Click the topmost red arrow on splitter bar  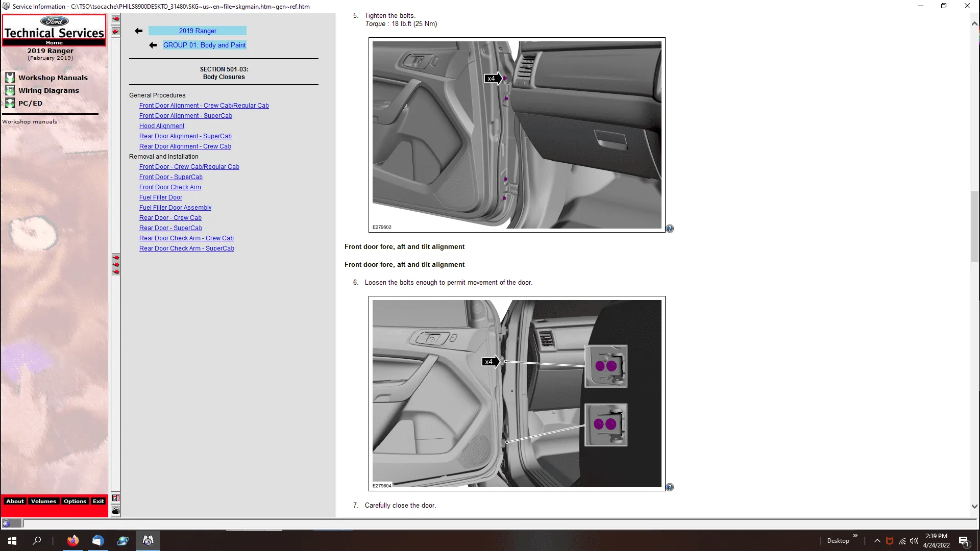[116, 19]
